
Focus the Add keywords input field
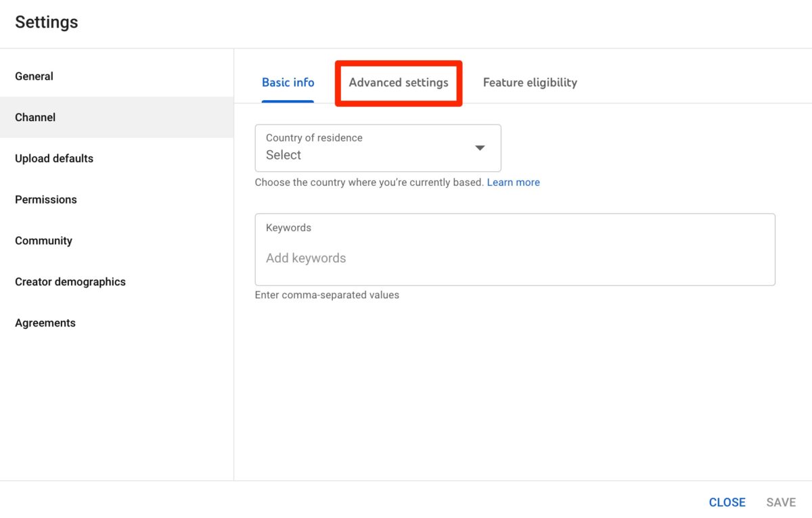tap(514, 258)
